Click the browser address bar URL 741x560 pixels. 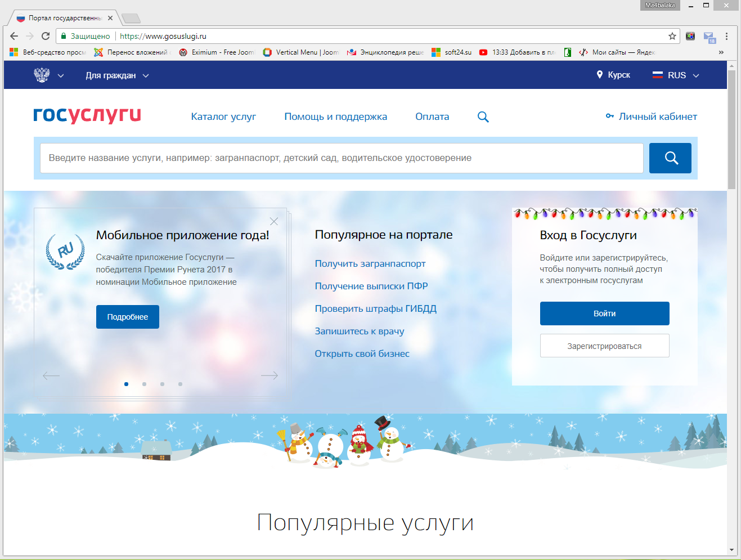click(x=163, y=36)
